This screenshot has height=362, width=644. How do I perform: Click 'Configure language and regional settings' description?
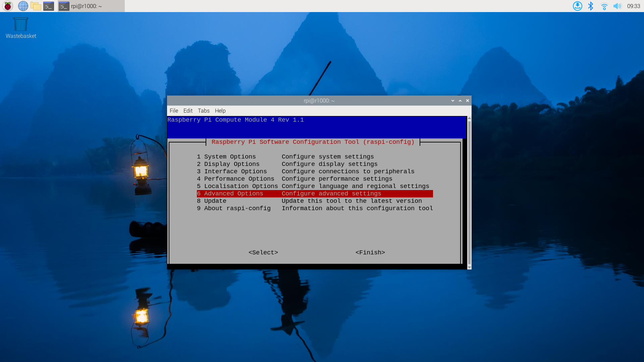coord(356,186)
